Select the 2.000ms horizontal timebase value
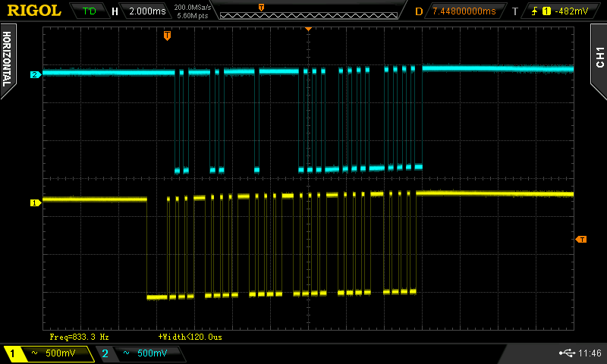 click(147, 11)
